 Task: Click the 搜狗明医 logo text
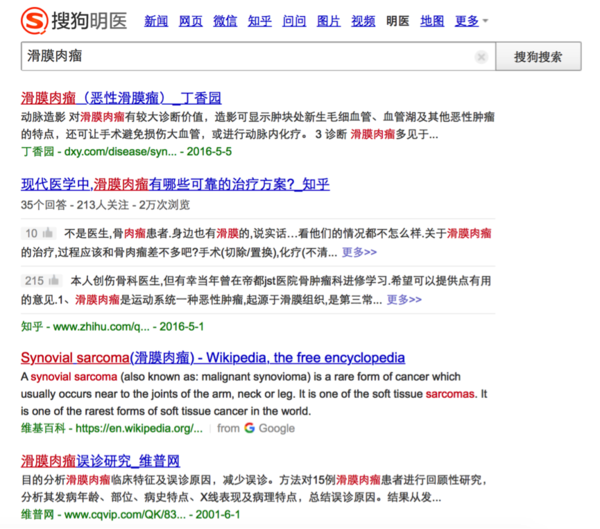tap(89, 20)
